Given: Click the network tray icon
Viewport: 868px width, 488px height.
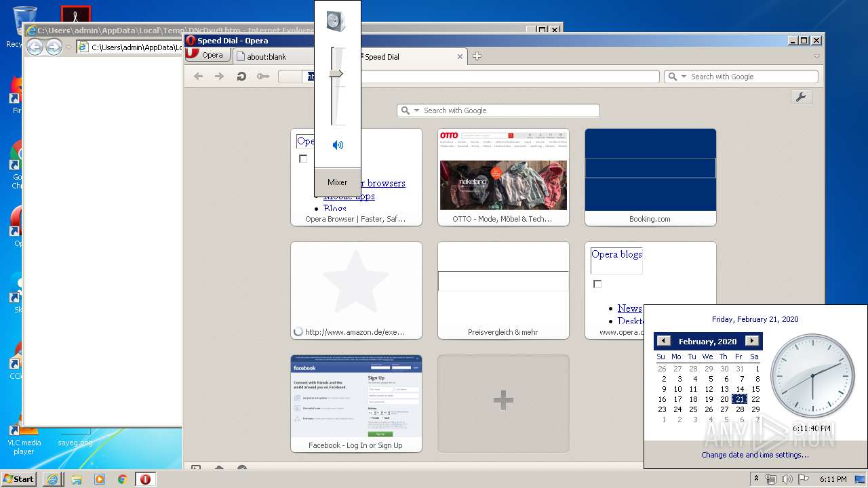Looking at the screenshot, I should [771, 479].
